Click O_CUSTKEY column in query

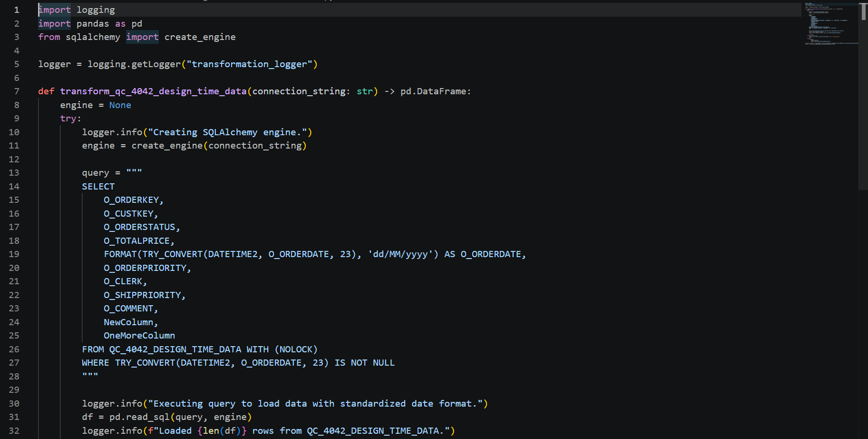pyautogui.click(x=128, y=213)
